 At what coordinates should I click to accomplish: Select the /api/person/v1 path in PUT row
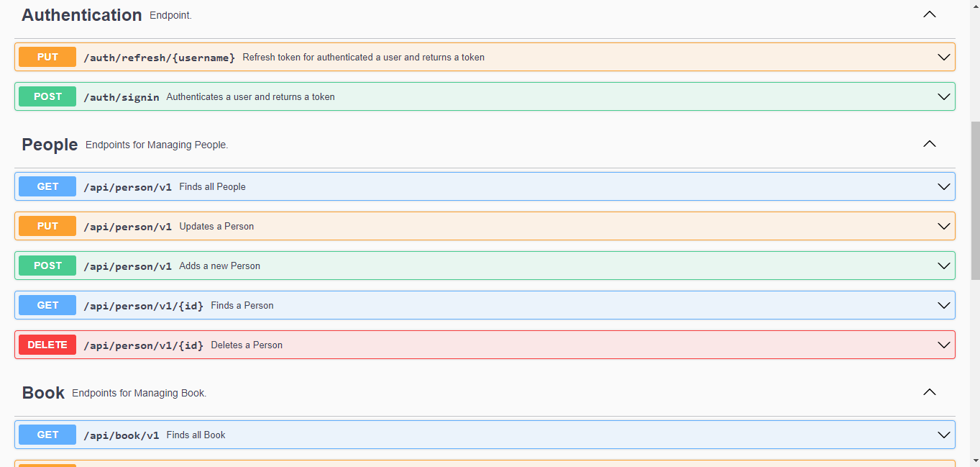click(128, 227)
